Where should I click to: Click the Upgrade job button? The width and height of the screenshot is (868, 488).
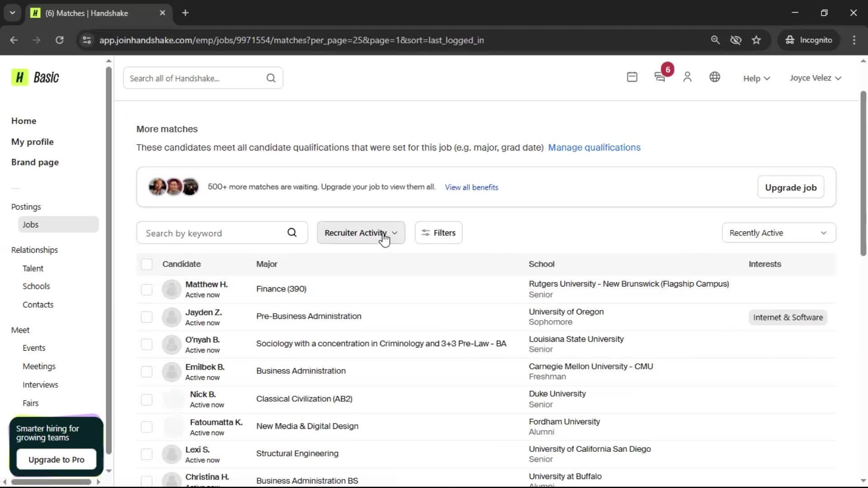(791, 187)
